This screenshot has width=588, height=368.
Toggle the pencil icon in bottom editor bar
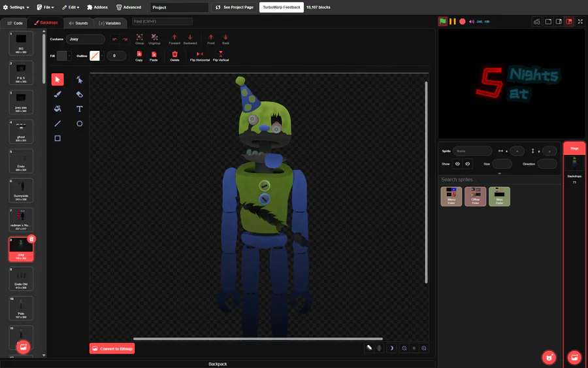click(x=369, y=348)
